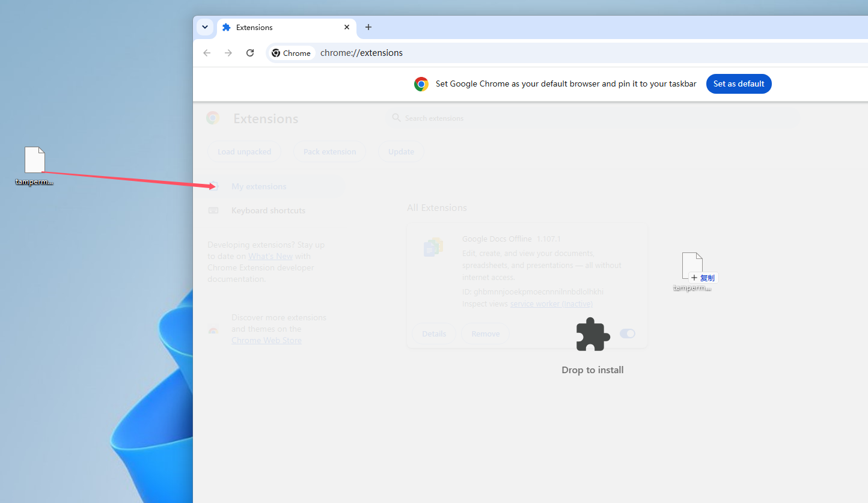The width and height of the screenshot is (868, 503).
Task: Click the chrome://extensions address bar
Action: coord(565,53)
